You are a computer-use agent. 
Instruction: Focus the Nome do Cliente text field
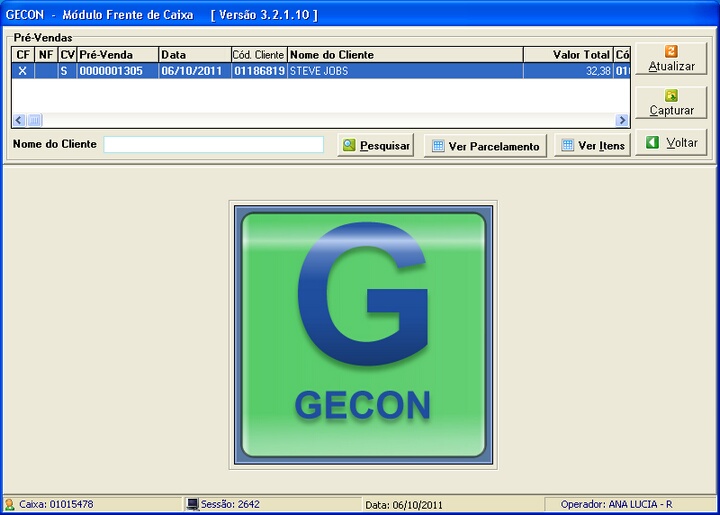point(213,145)
